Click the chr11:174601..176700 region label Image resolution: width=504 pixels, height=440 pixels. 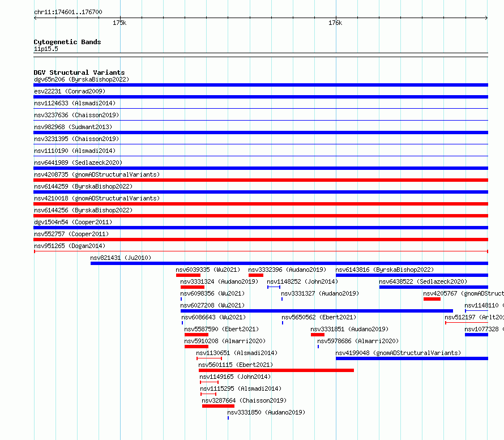coord(68,12)
